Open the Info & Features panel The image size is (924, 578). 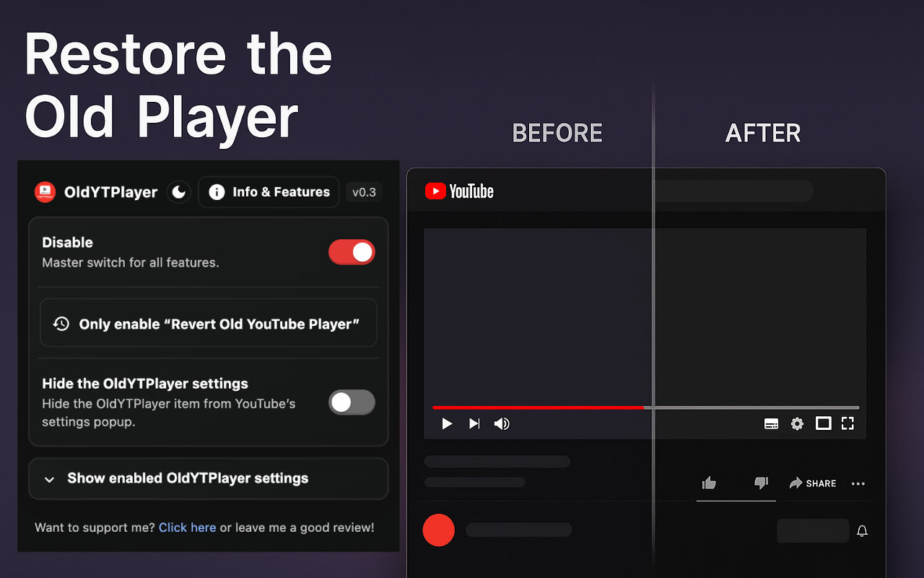[268, 191]
